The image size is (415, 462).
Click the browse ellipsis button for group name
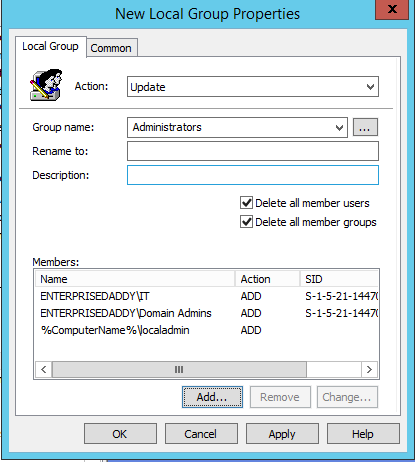coord(365,127)
